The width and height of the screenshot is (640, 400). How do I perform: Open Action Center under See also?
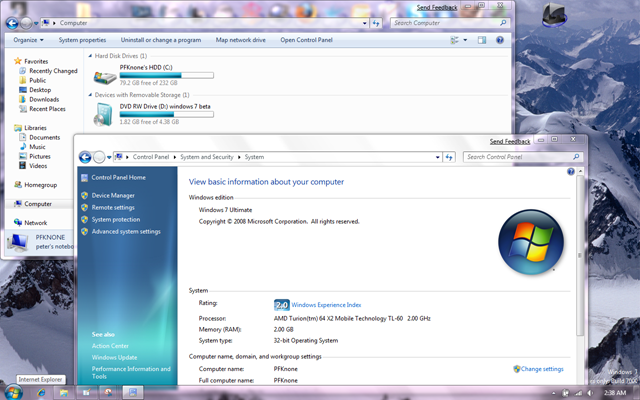click(x=110, y=346)
